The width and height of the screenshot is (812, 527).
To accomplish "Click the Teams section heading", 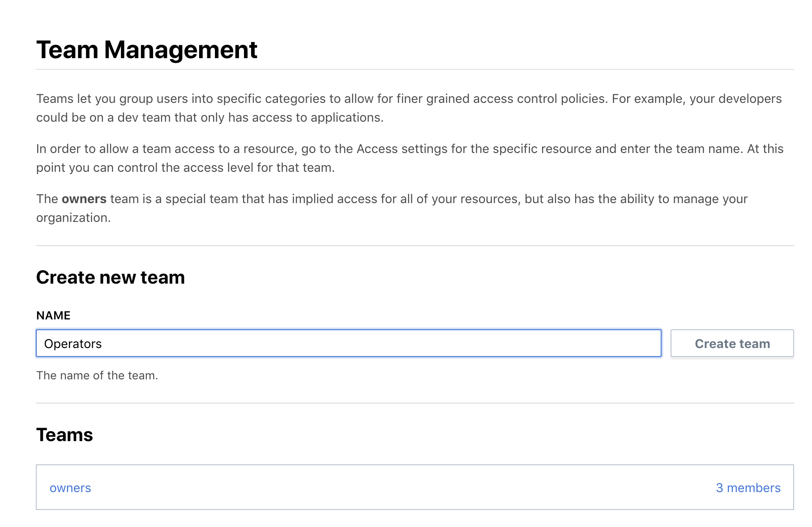I will click(x=64, y=435).
